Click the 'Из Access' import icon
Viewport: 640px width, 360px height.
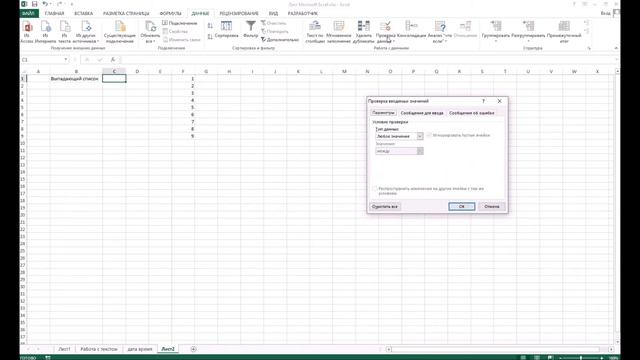[x=27, y=32]
